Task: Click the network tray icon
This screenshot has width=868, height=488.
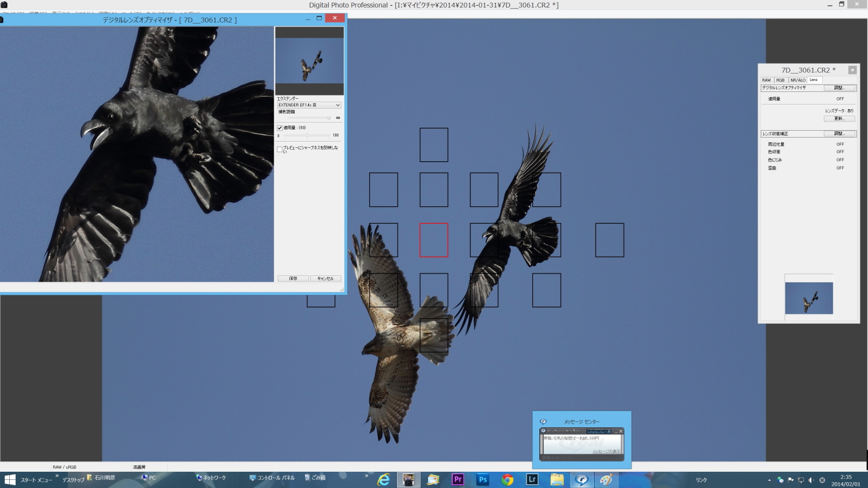Action: pos(801,480)
